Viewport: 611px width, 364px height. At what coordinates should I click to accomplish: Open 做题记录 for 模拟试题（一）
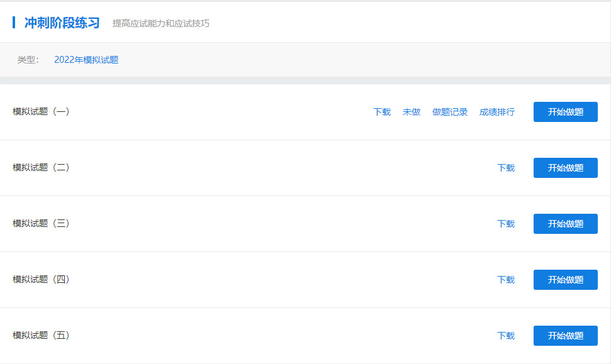tap(450, 112)
